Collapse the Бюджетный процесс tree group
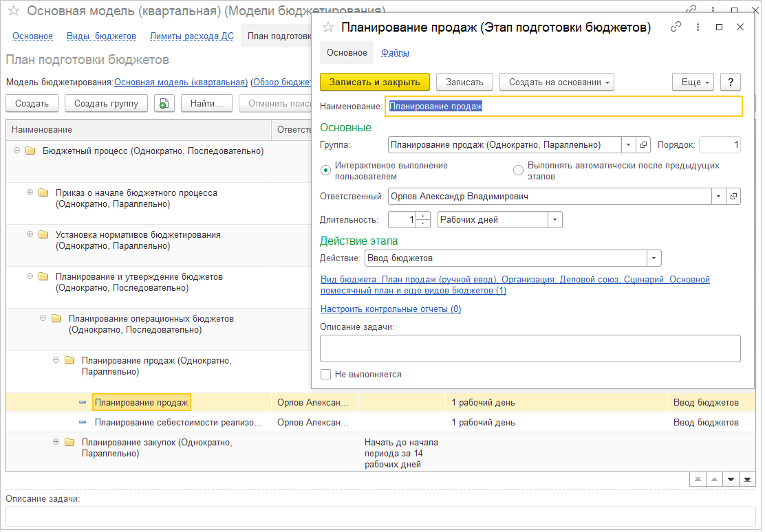Image resolution: width=765 pixels, height=532 pixels. pos(17,151)
